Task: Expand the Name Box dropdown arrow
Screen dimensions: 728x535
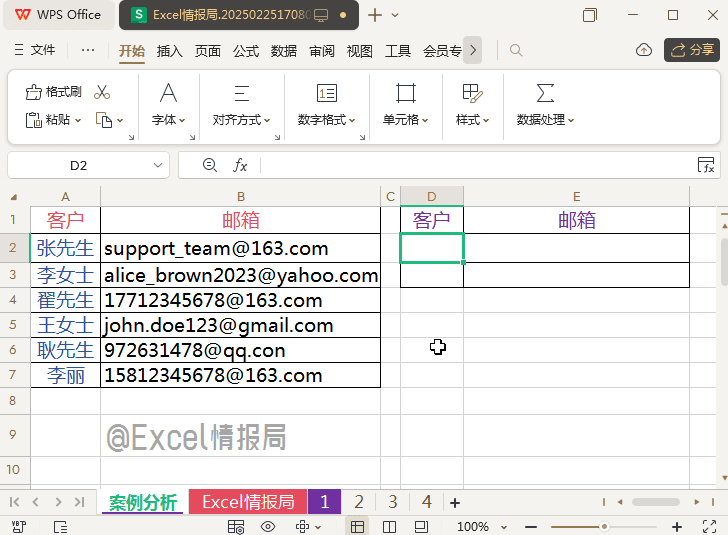Action: 157,165
